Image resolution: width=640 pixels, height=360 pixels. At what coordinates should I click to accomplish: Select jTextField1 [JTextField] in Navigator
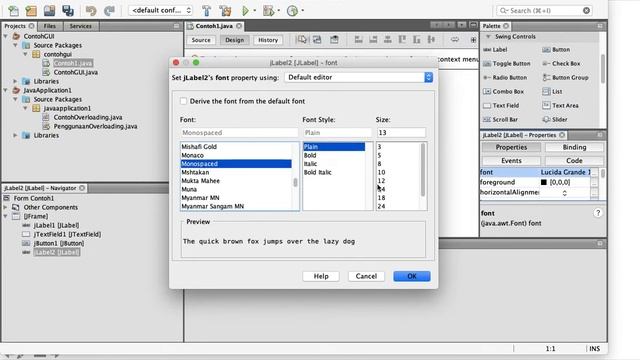(x=67, y=234)
